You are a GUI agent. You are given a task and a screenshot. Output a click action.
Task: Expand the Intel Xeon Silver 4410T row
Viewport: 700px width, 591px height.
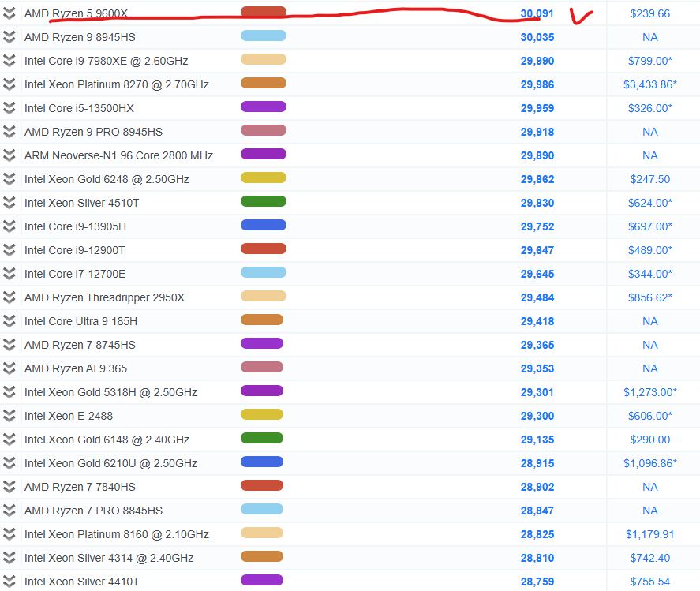click(x=9, y=582)
